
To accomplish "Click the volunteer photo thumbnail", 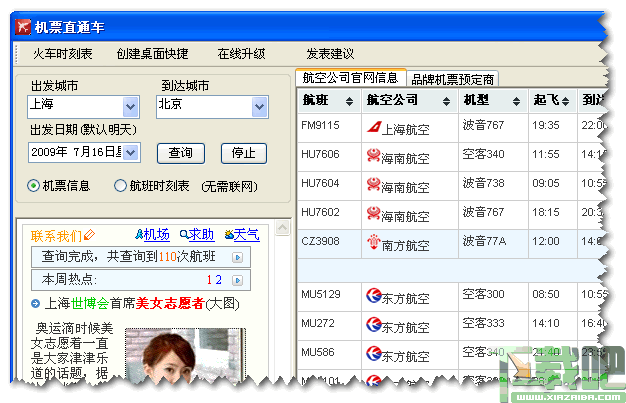I will (x=185, y=355).
